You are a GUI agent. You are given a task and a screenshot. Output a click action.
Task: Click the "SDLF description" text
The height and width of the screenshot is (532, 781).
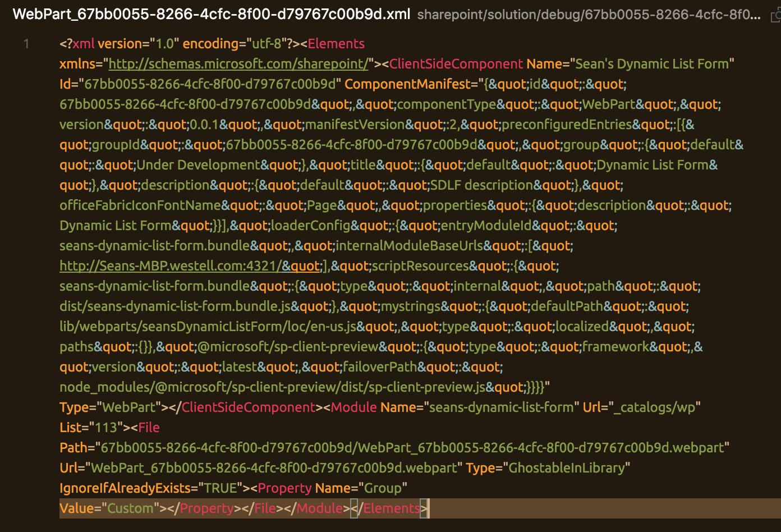[x=482, y=185]
